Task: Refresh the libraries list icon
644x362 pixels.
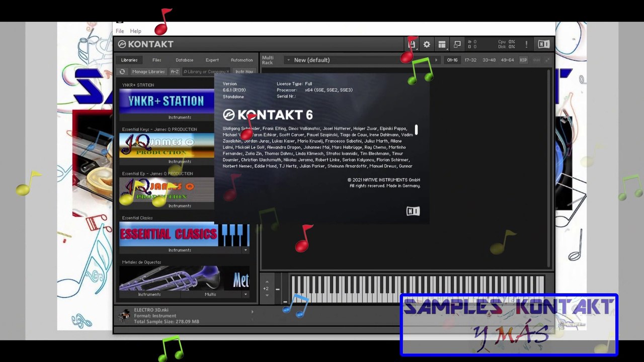Action: [x=122, y=72]
